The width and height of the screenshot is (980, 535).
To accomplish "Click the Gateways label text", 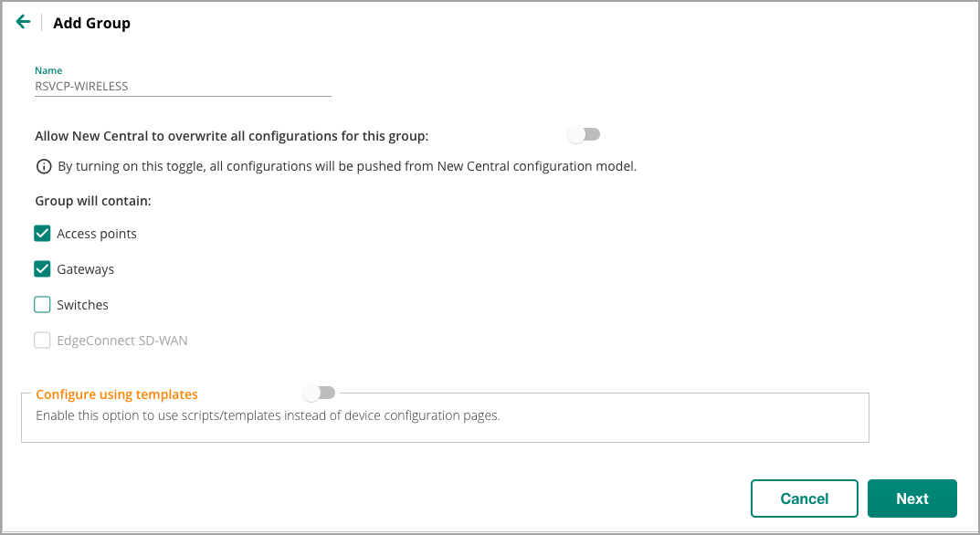I will [86, 269].
